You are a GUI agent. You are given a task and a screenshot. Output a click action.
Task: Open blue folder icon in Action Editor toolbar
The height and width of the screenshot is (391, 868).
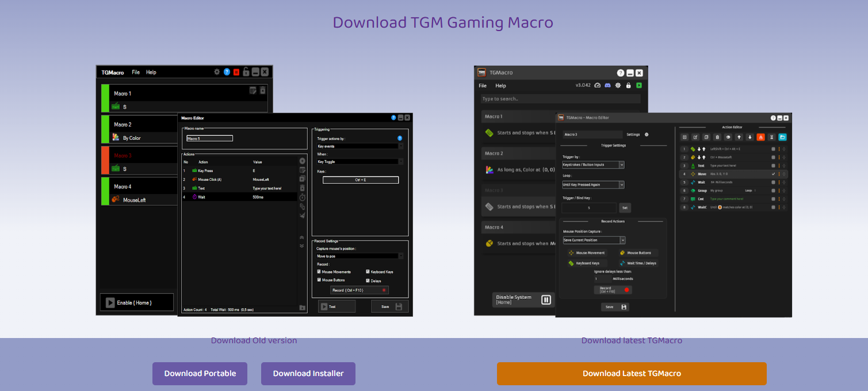[782, 137]
